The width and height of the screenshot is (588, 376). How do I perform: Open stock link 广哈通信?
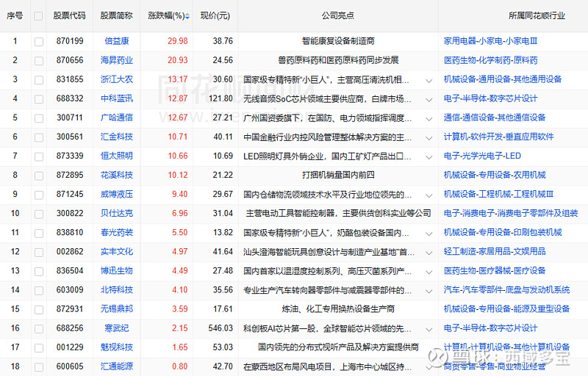[117, 117]
